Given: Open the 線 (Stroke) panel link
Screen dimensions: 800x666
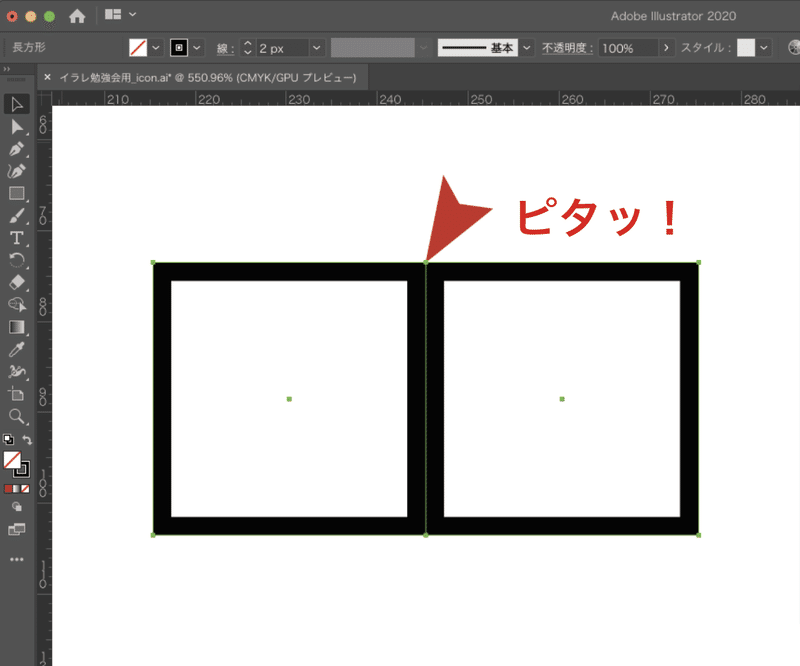Looking at the screenshot, I should (x=225, y=48).
